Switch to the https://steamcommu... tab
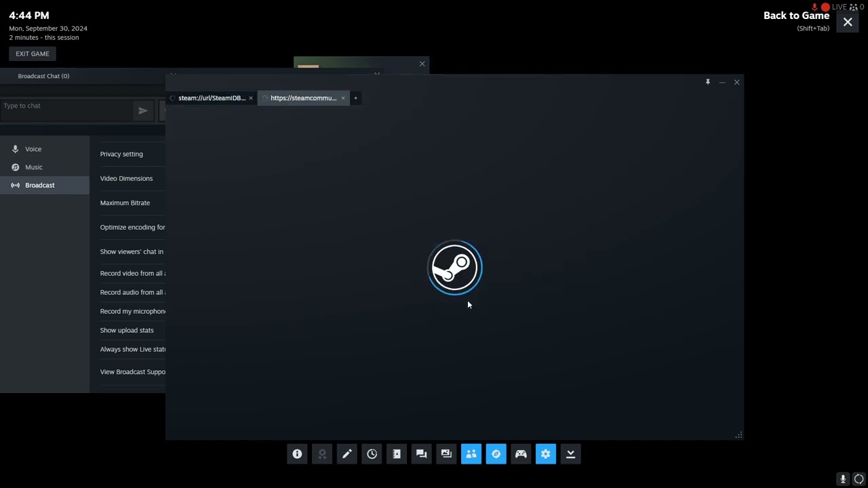The height and width of the screenshot is (488, 868). pos(303,98)
